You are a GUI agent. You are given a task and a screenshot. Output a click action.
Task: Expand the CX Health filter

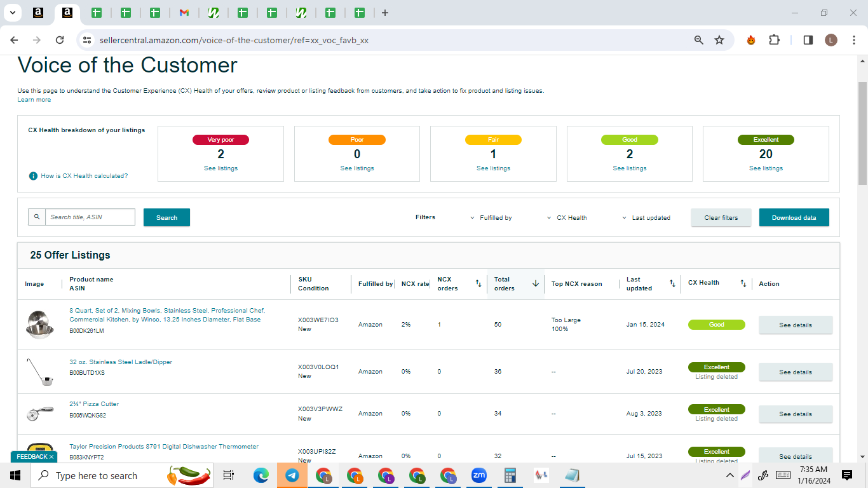click(567, 218)
